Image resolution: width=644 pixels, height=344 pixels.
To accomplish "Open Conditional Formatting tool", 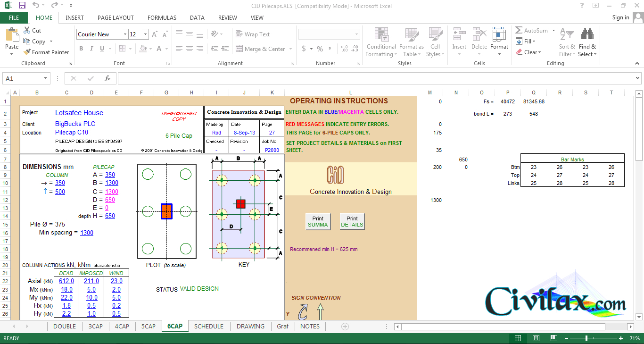I will 381,35.
